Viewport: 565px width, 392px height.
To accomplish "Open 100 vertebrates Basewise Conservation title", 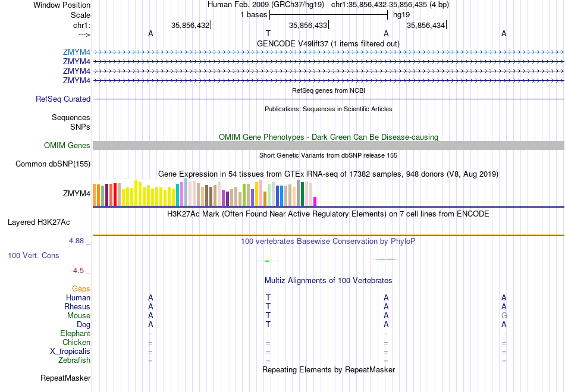I will (x=328, y=242).
